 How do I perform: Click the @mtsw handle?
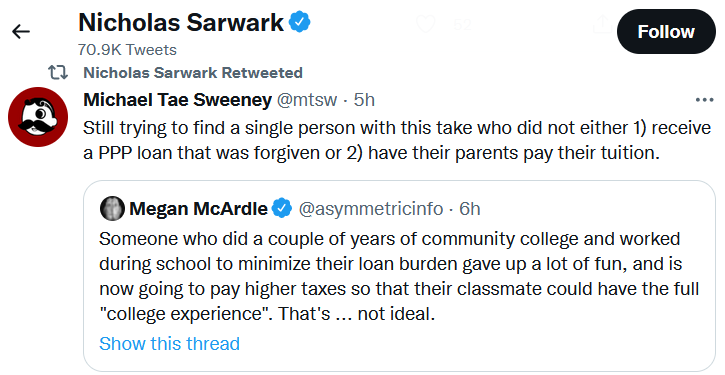tap(307, 100)
